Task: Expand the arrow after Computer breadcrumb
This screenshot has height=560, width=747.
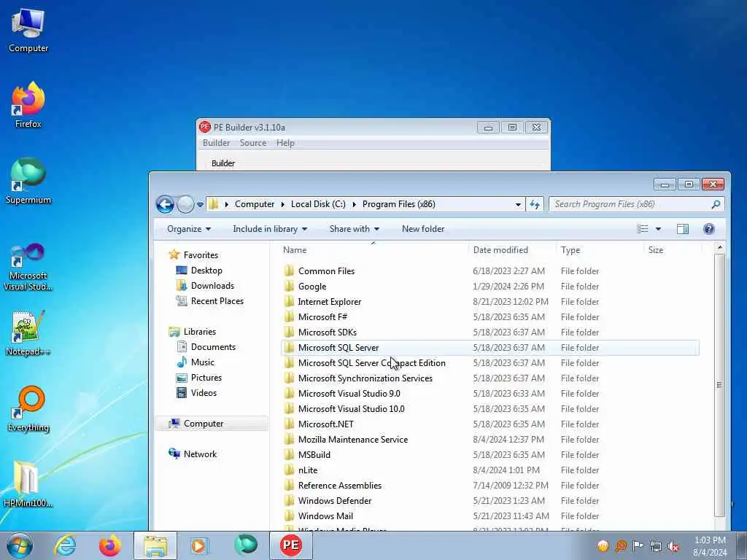Action: coord(282,204)
